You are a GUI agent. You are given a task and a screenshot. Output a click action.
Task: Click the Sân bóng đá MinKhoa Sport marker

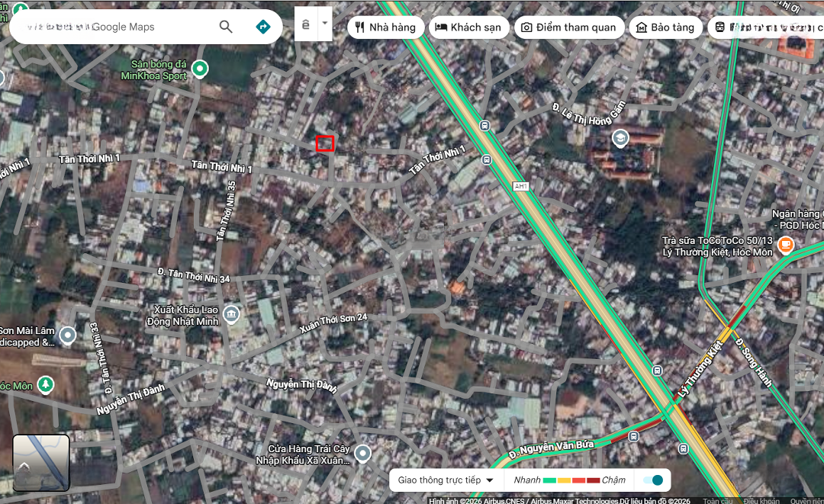tap(200, 69)
